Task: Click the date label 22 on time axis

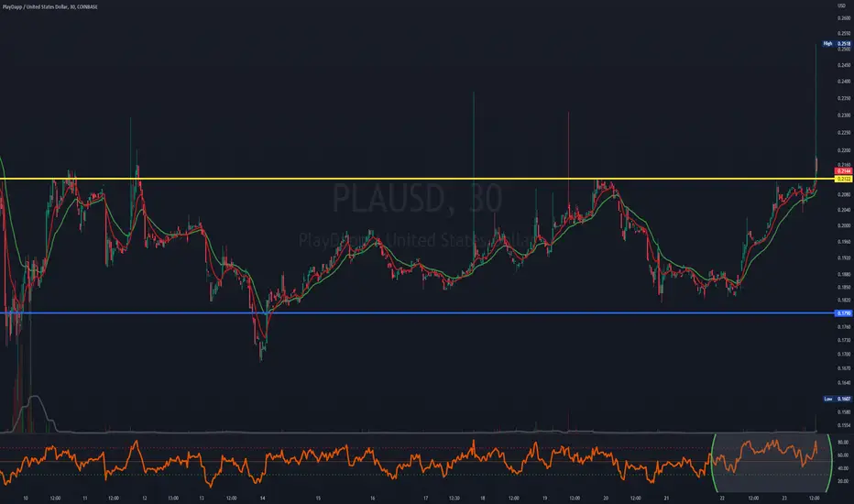Action: pyautogui.click(x=722, y=498)
